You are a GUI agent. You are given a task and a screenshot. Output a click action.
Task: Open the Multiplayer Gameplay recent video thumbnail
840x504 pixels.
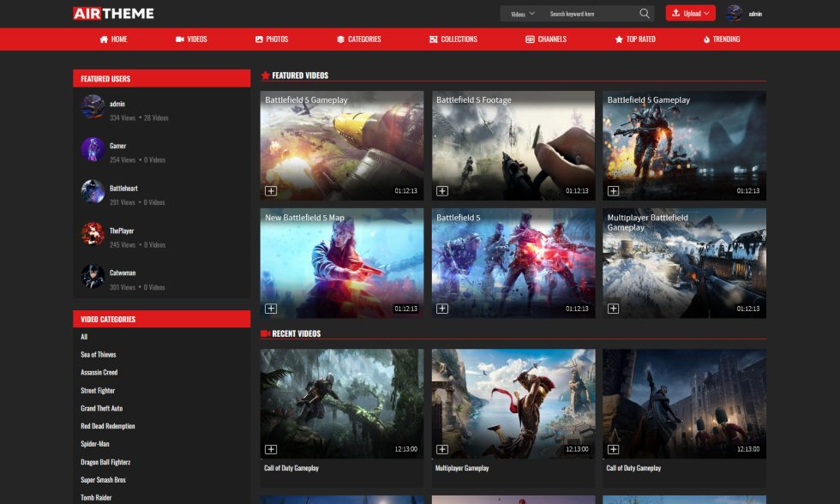tap(513, 404)
